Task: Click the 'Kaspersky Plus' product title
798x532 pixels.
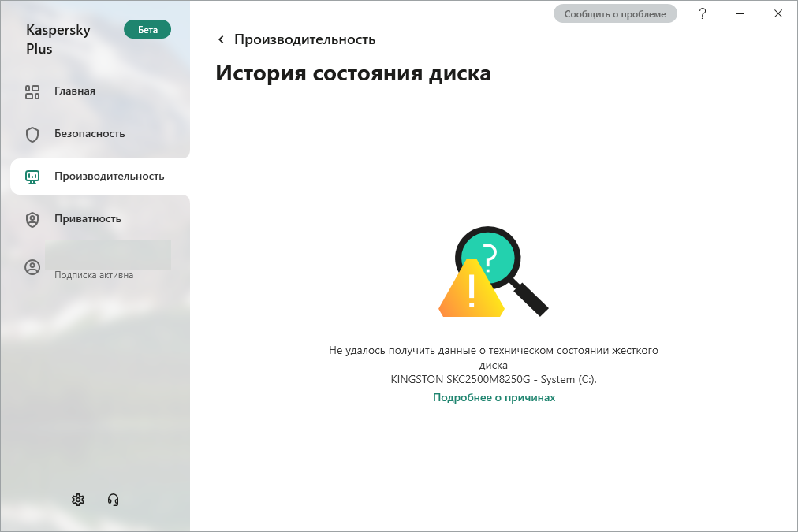Action: coord(58,39)
